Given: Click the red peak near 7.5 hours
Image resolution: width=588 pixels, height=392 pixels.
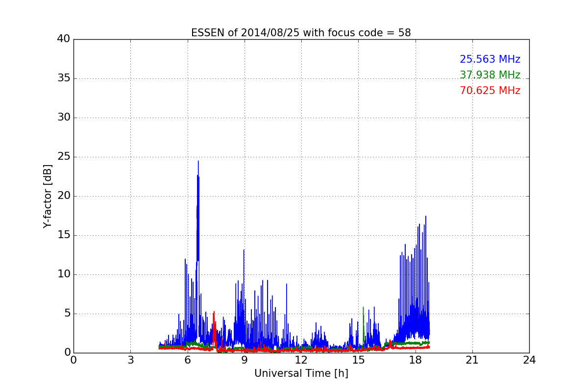Looking at the screenshot, I should coord(214,313).
